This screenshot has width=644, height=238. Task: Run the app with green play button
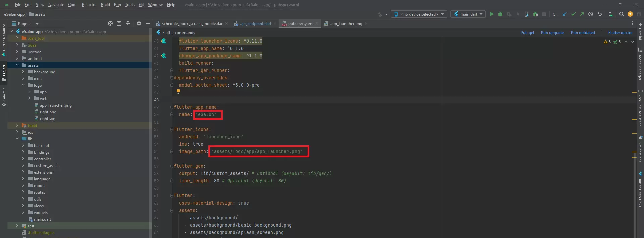[492, 14]
